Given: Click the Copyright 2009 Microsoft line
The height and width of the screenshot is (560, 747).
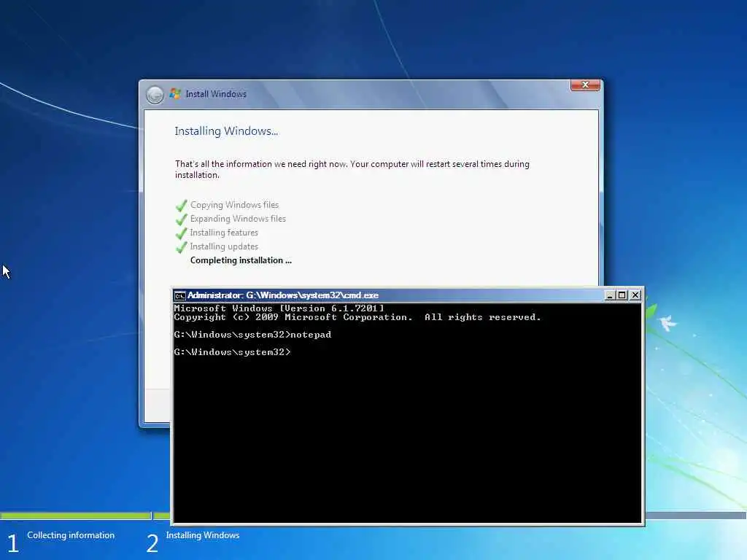Looking at the screenshot, I should (x=357, y=317).
